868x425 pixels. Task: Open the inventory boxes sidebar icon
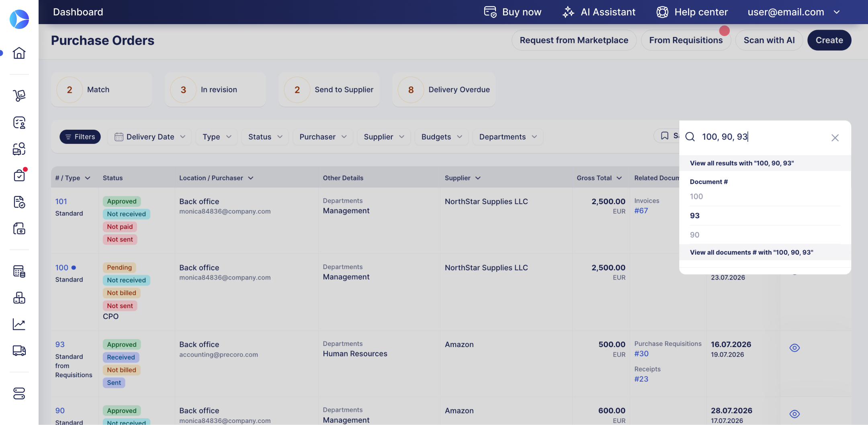19,298
